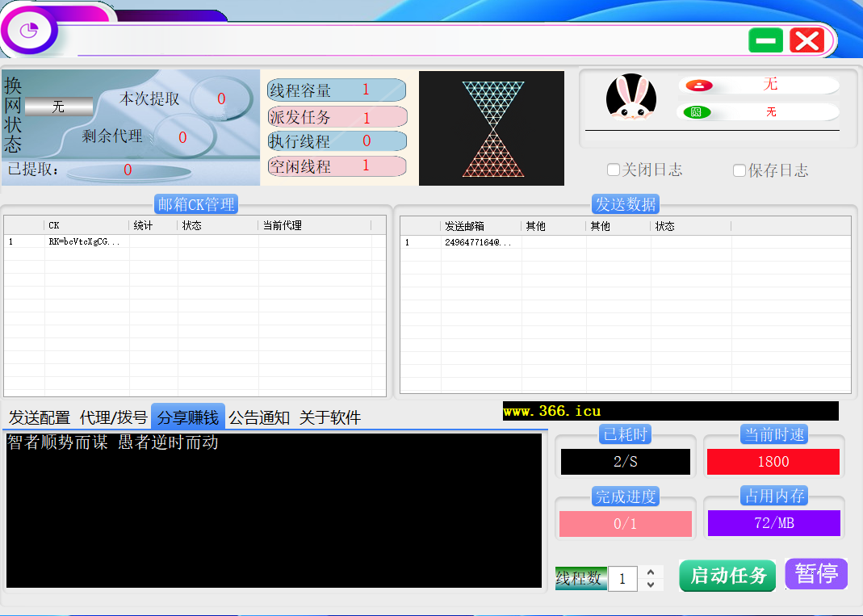Click the green 限 limit icon
Screen dimensions: 863x616
[x=697, y=112]
